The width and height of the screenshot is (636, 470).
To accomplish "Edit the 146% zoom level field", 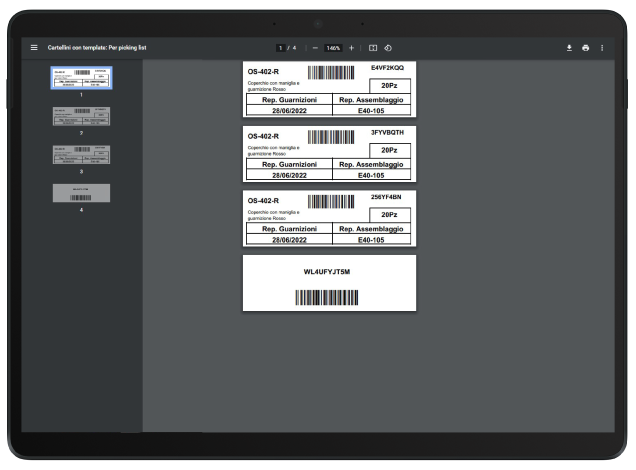I will pyautogui.click(x=333, y=48).
